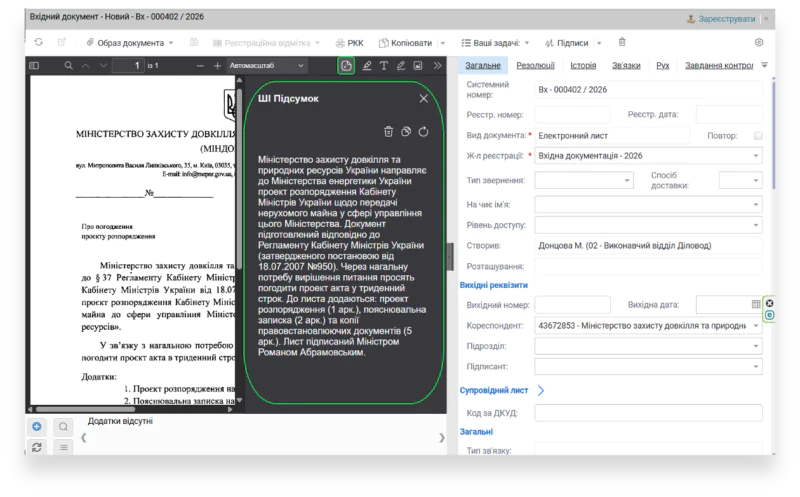
Task: Expand the Супровідний лист section
Action: pos(541,390)
